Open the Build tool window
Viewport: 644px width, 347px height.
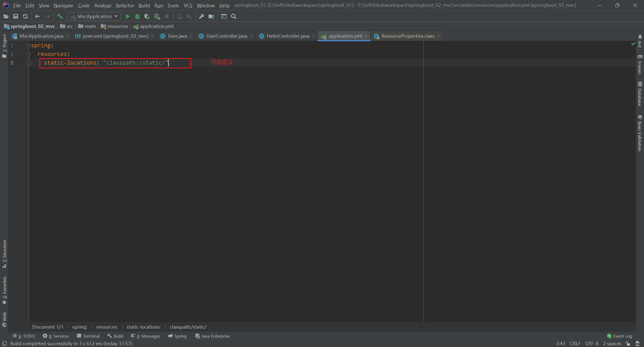pos(115,336)
